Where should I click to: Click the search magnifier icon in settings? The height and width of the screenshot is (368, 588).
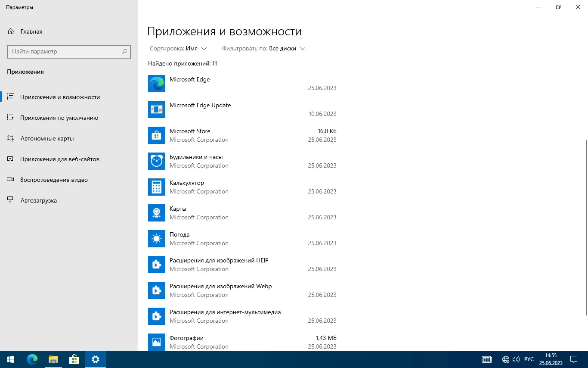click(124, 51)
